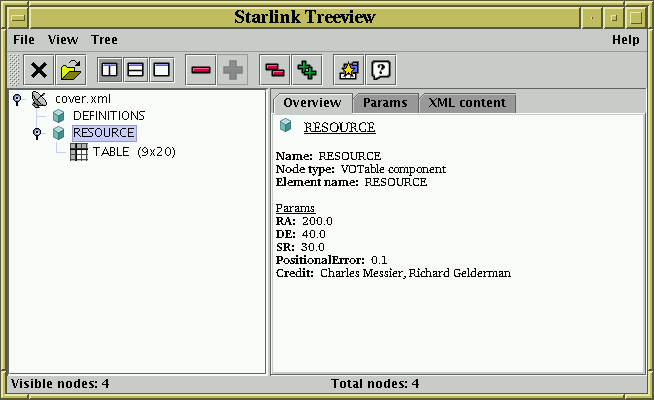Toggle no-detail single panel layout
Image resolution: width=654 pixels, height=400 pixels.
point(161,70)
